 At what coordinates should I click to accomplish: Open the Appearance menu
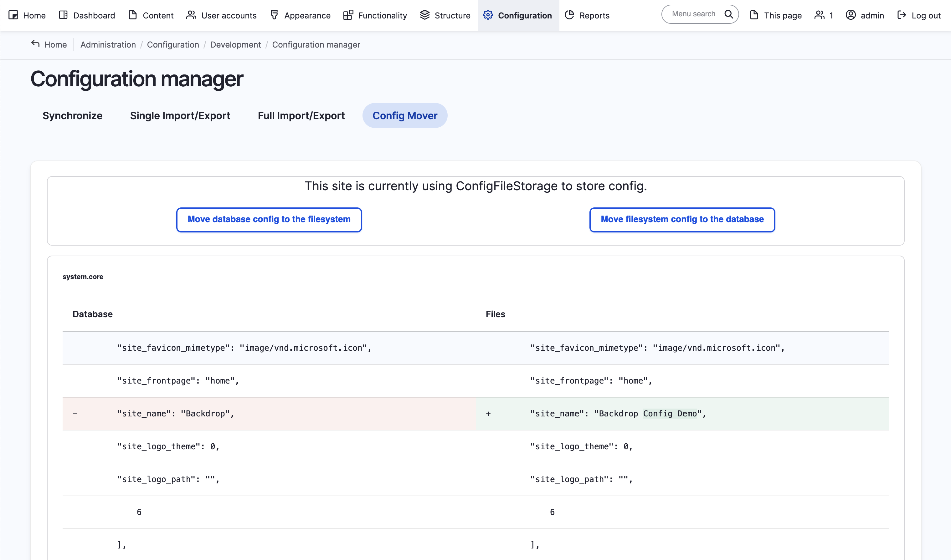pos(301,15)
